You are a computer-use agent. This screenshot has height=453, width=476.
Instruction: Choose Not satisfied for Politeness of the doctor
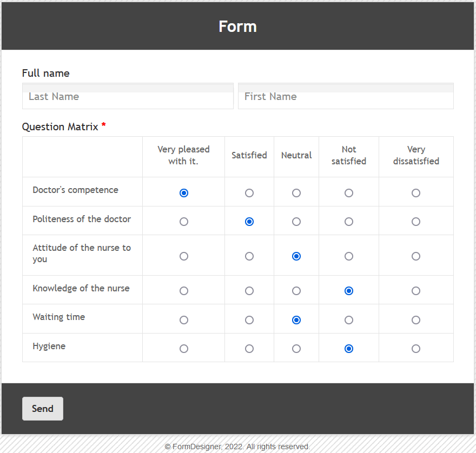pos(349,222)
